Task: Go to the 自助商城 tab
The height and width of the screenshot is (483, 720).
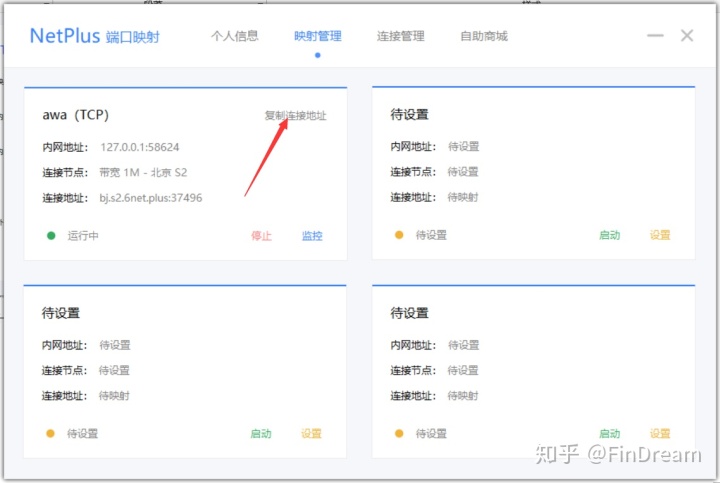Action: 483,36
